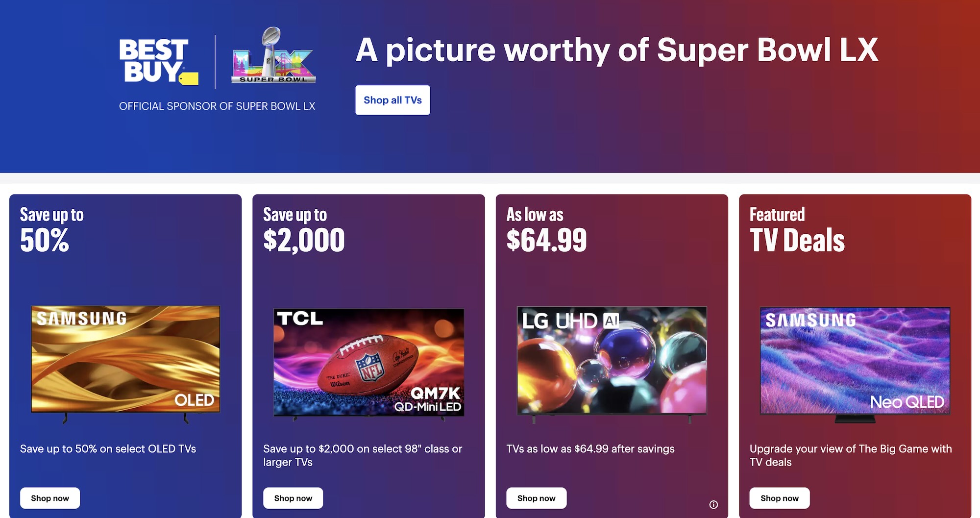Screen dimensions: 980x518
Task: Click Shop now on the TCL 98-inch TVs deal
Action: click(293, 498)
